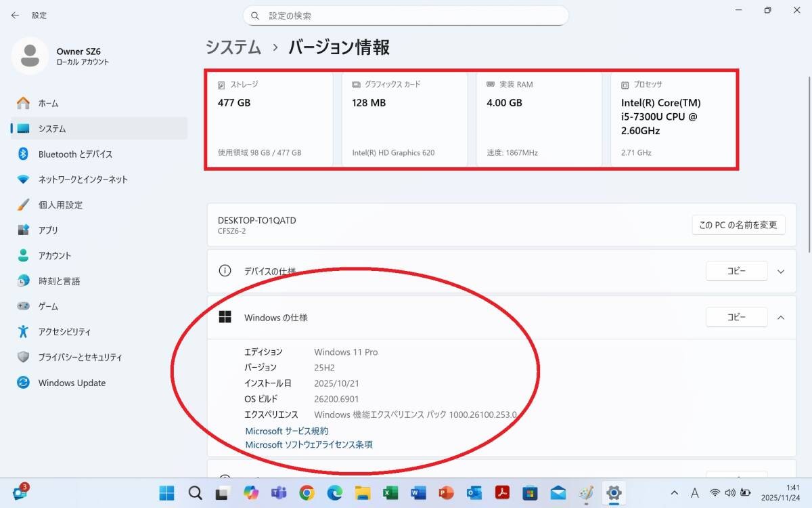Launch Adobe Acrobat from taskbar
This screenshot has width=812, height=508.
pyautogui.click(x=502, y=492)
